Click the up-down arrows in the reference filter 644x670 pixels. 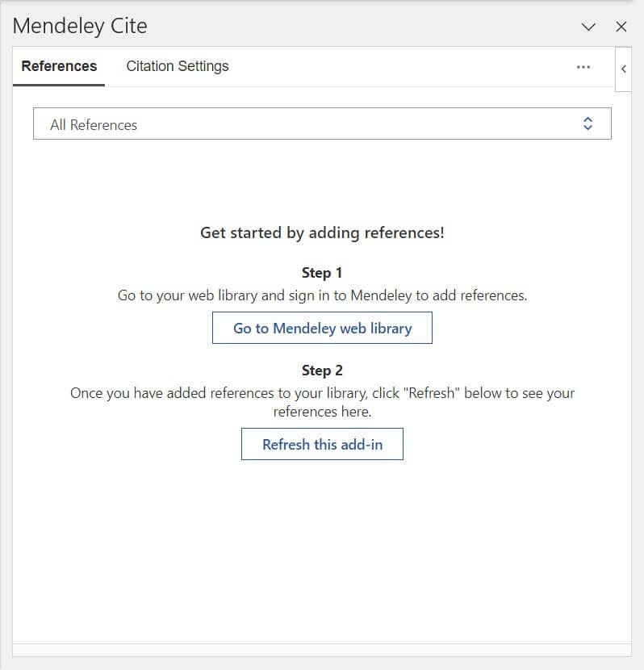(x=588, y=124)
